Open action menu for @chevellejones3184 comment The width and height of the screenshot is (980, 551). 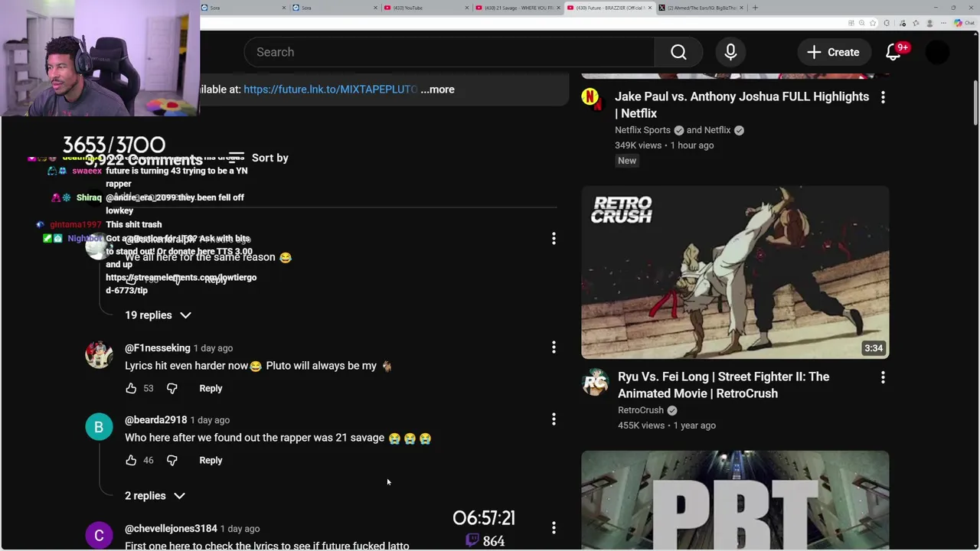coord(554,528)
